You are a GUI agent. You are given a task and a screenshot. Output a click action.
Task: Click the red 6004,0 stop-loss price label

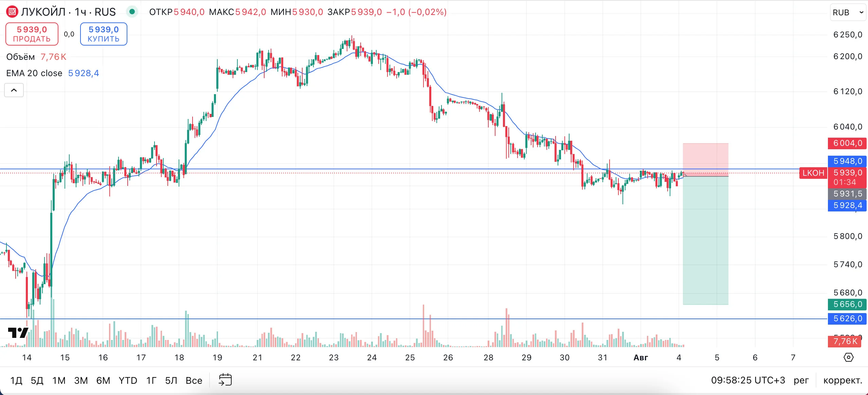pos(847,143)
